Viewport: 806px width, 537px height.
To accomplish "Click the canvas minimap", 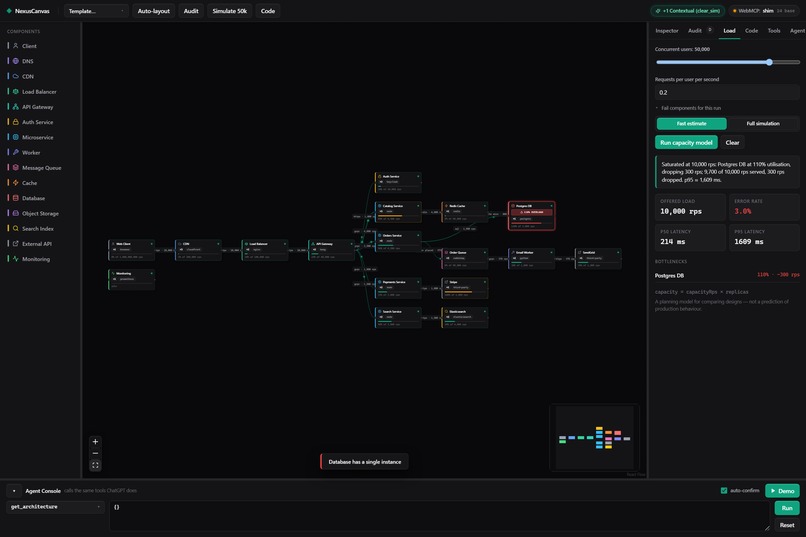I will coord(595,437).
